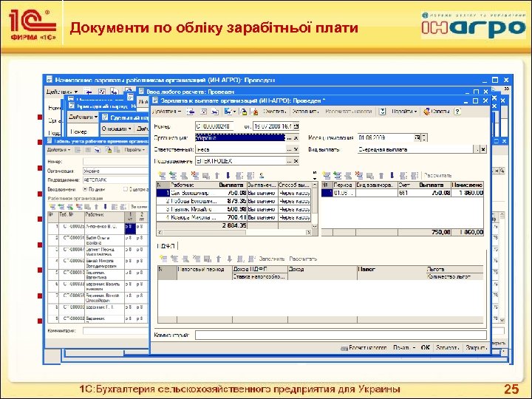The height and width of the screenshot is (399, 532).
Task: Select the Организация field with highlighted value
Action: click(240, 137)
